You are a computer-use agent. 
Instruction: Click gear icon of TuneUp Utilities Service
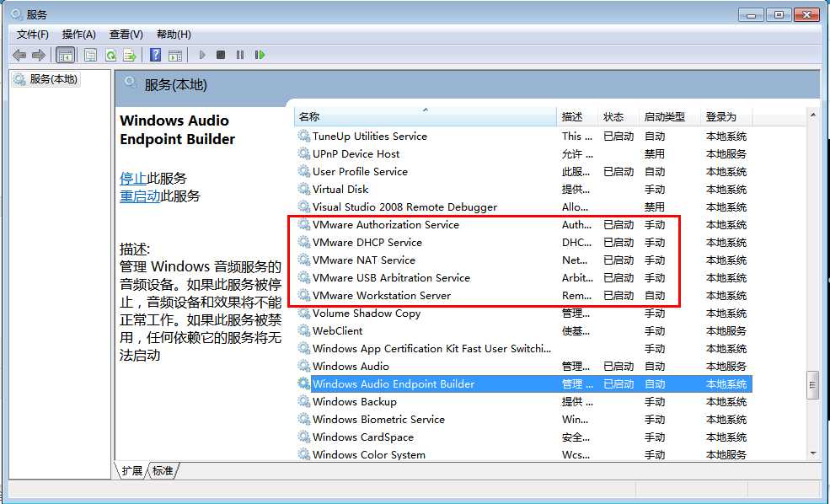[x=304, y=136]
